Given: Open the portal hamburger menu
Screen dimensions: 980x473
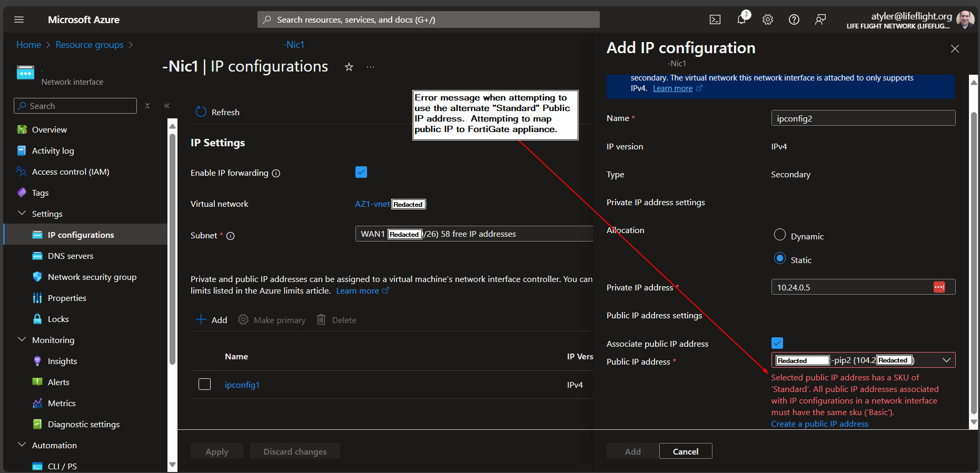Looking at the screenshot, I should pos(19,19).
